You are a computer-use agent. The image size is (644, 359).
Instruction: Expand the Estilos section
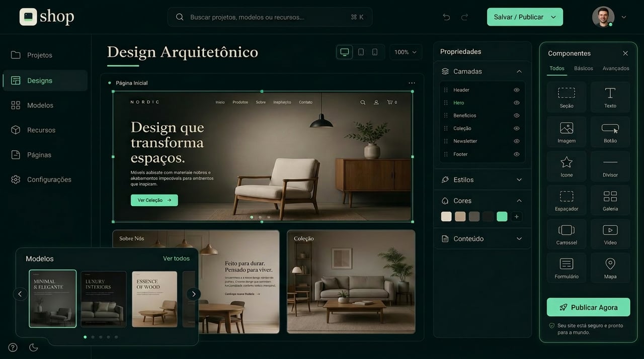coord(519,179)
